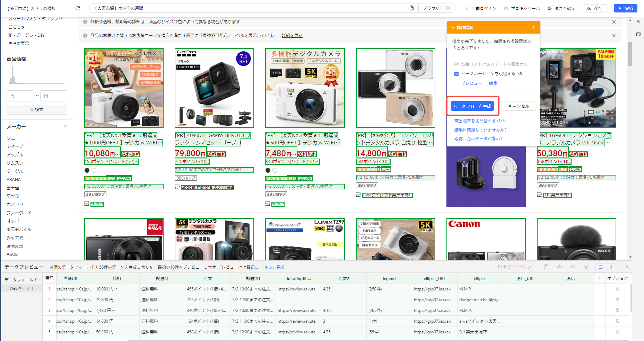Click the import data icon in preview toolbar
Viewport: 644px width, 341px height.
[x=559, y=267]
